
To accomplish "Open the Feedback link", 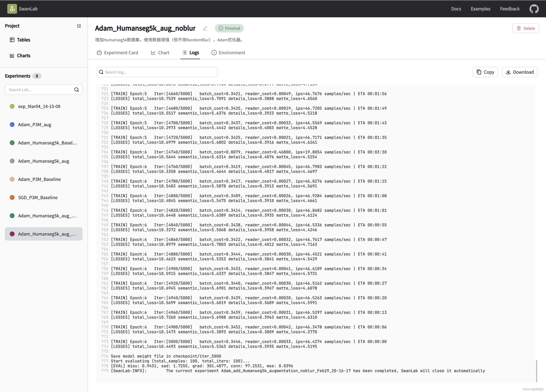I will (510, 9).
